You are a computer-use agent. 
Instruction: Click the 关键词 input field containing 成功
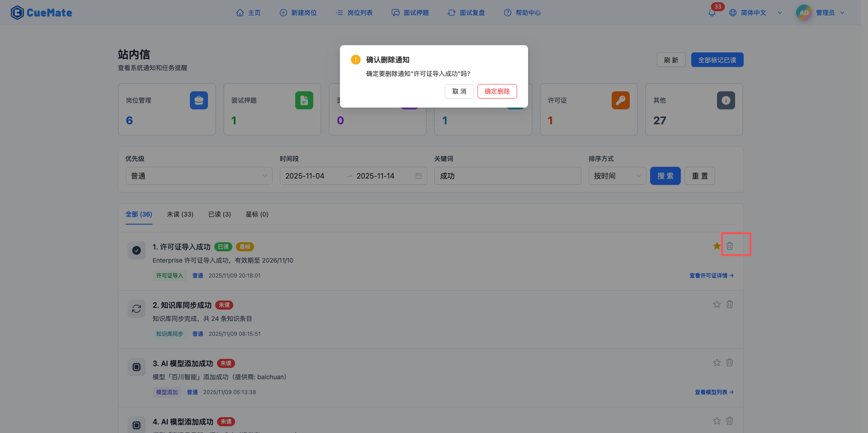[x=507, y=176]
